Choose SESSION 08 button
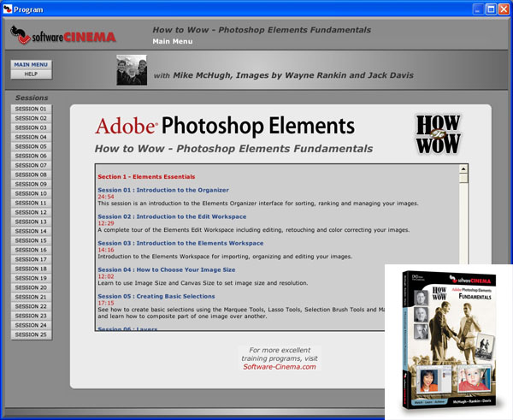 pos(31,175)
